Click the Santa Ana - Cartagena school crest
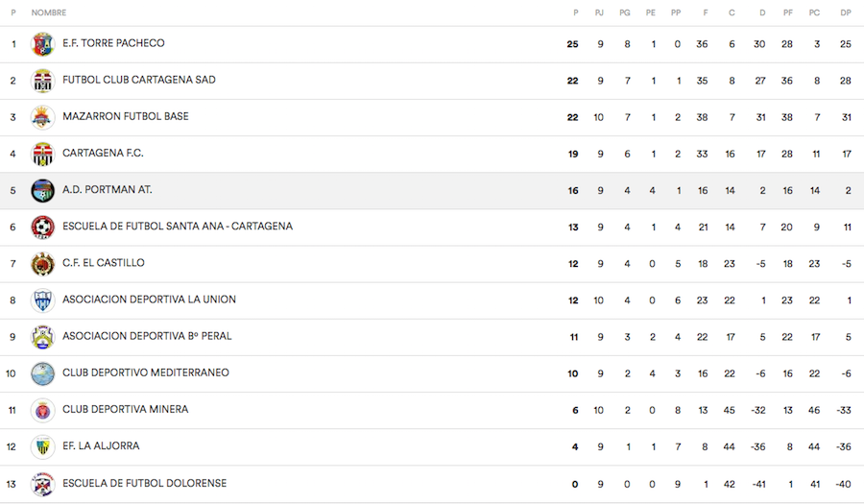 click(x=42, y=227)
